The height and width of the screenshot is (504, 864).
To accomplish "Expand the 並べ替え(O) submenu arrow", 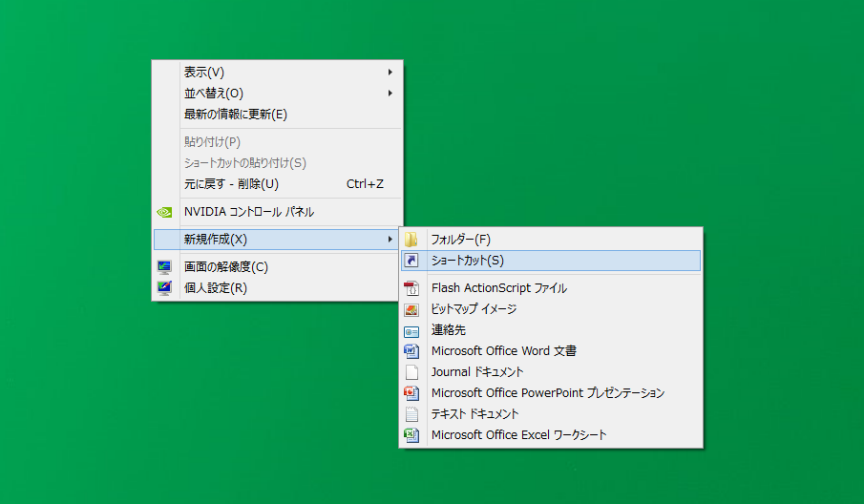I will tap(390, 94).
